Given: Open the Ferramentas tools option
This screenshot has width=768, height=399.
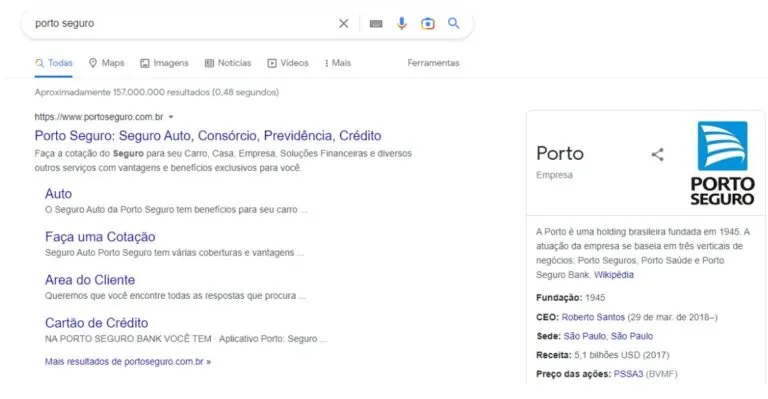Looking at the screenshot, I should point(433,63).
